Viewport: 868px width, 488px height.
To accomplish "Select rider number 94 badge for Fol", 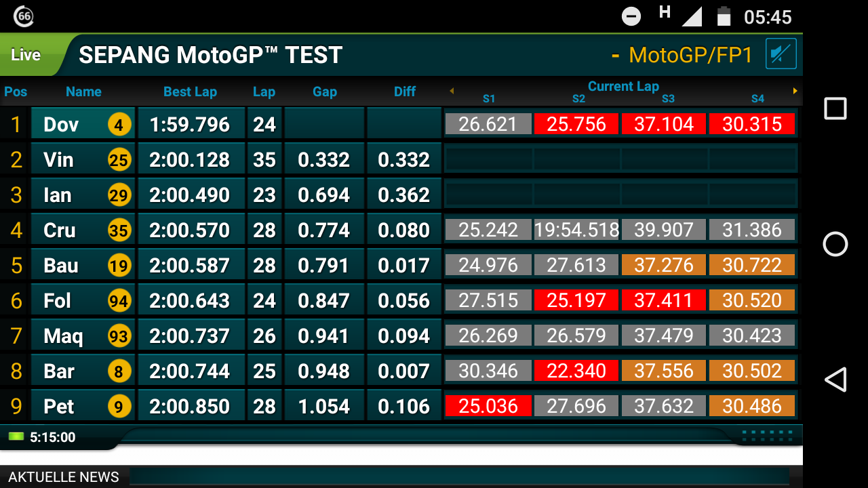I will 119,301.
